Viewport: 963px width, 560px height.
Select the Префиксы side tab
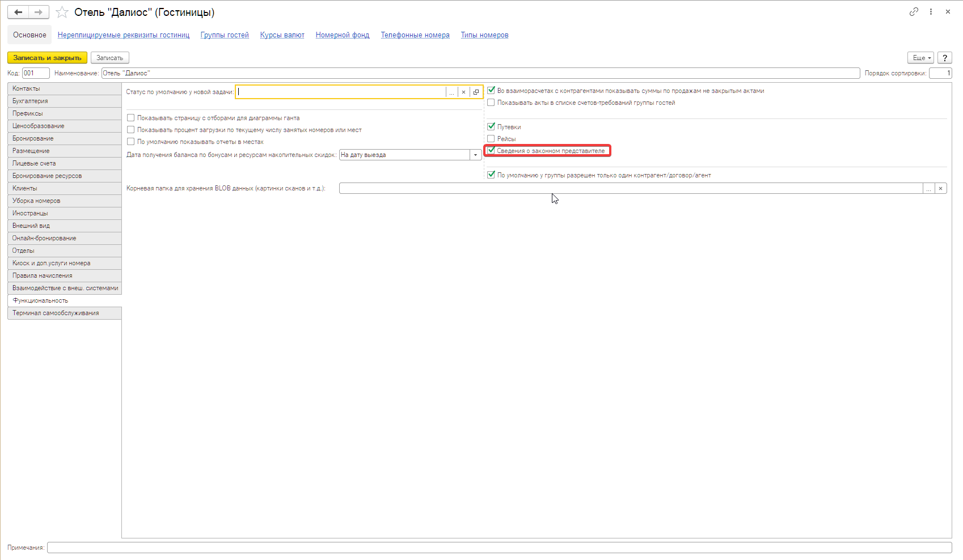click(65, 113)
